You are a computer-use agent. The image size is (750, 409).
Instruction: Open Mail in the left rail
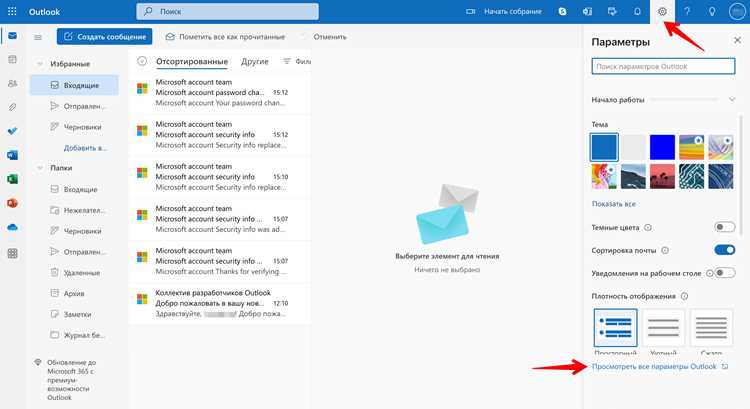click(12, 36)
